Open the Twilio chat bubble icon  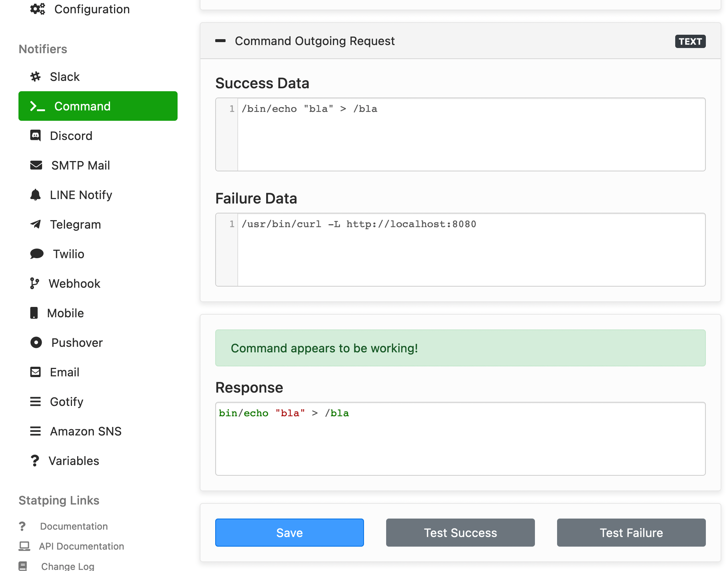(x=36, y=254)
